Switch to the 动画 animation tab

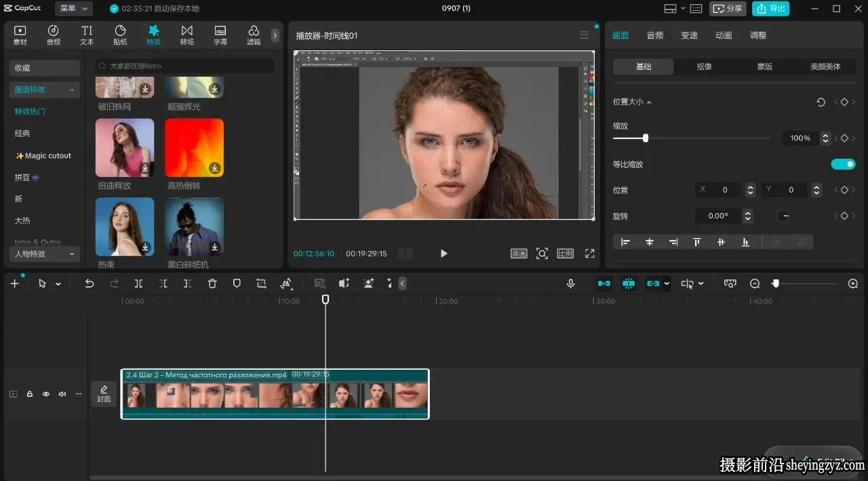(x=724, y=35)
